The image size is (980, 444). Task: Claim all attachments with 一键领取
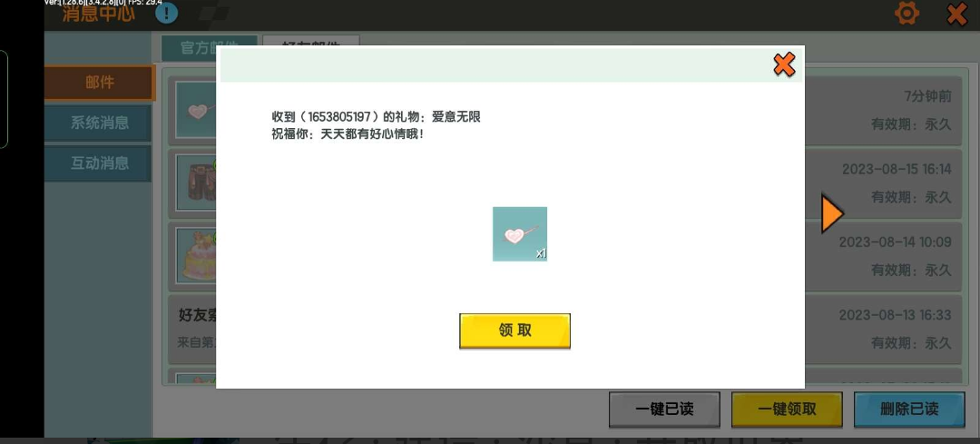click(x=787, y=409)
